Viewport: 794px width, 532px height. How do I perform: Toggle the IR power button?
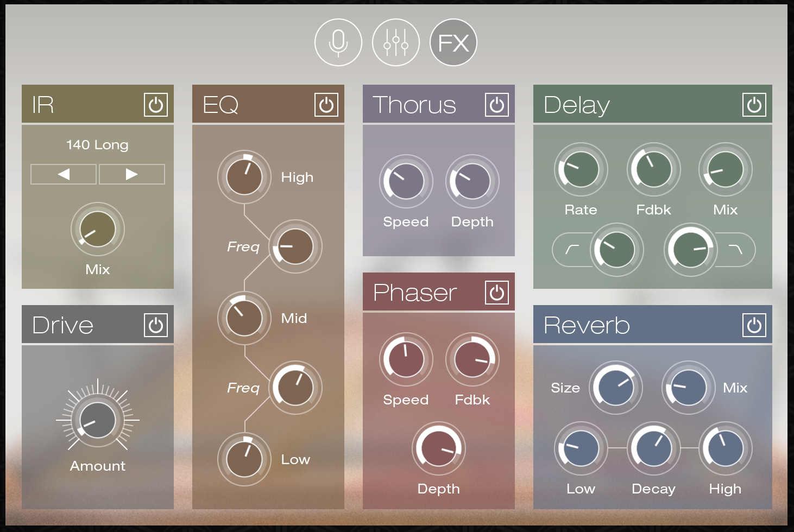point(156,105)
